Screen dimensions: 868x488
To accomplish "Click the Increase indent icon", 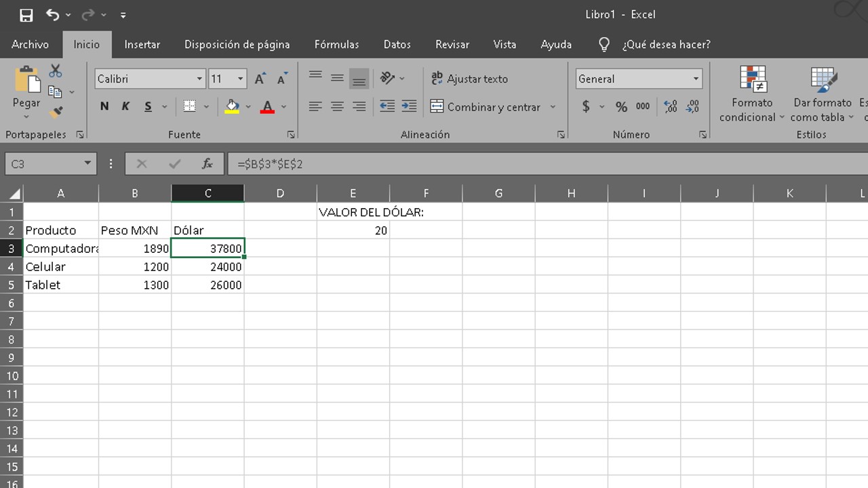I will tap(409, 106).
